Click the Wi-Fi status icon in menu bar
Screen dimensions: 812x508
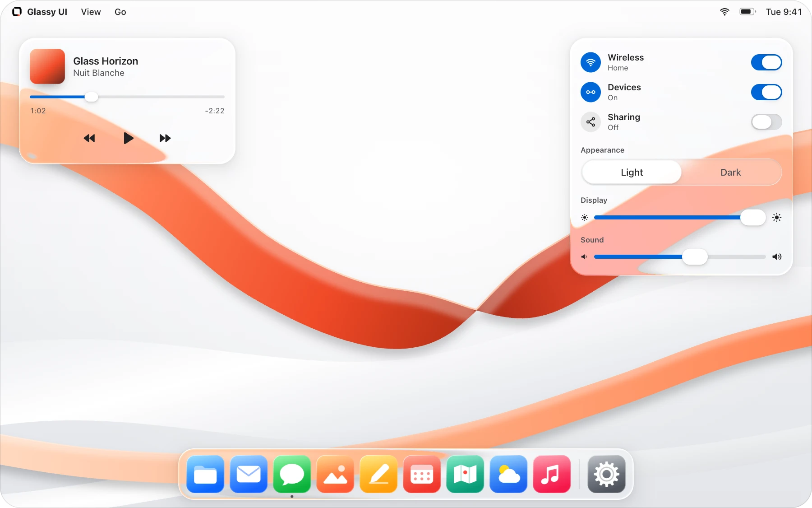(x=724, y=12)
